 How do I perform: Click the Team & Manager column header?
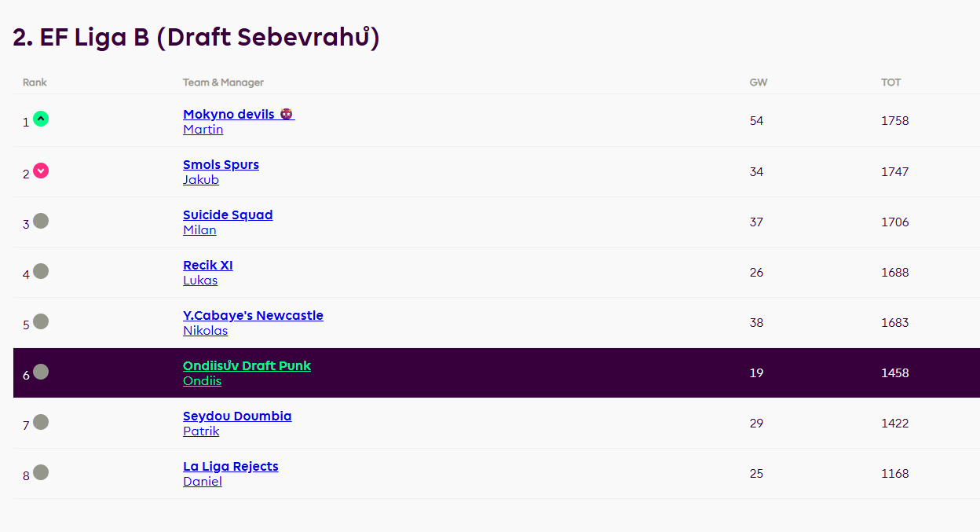223,83
